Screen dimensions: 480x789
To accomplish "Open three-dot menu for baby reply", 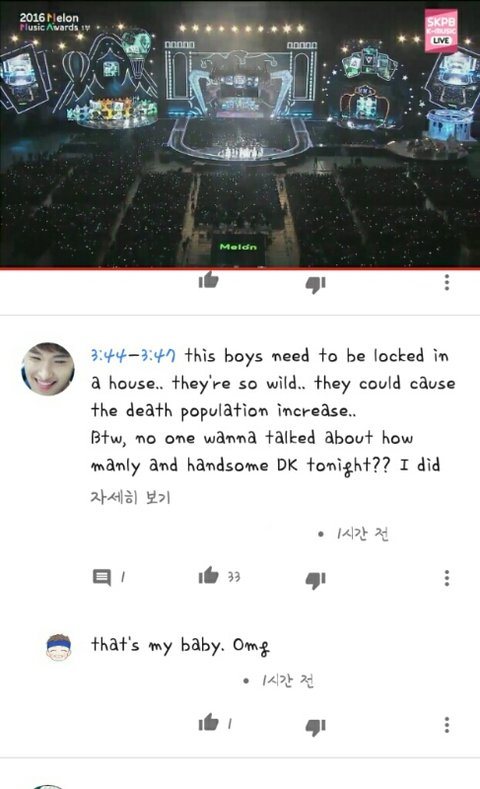I will [x=446, y=725].
